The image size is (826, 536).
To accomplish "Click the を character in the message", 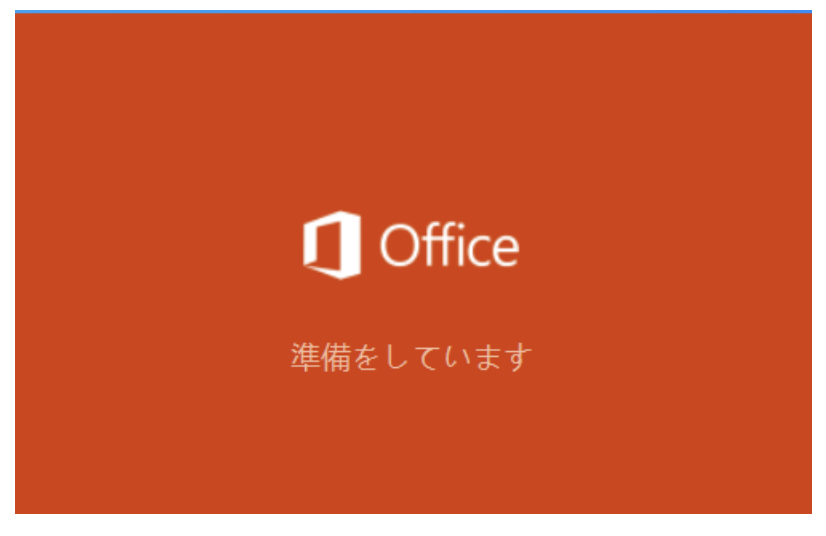I will [366, 357].
